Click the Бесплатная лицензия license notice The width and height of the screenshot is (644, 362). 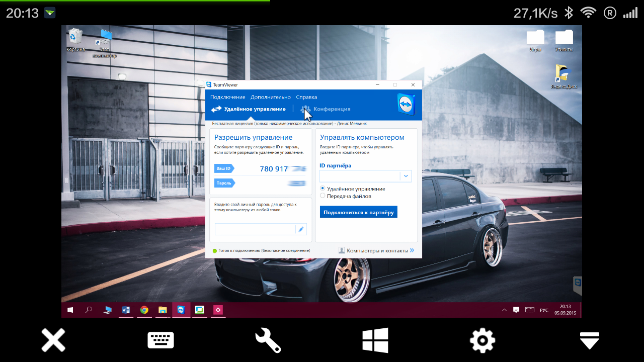[x=289, y=123]
